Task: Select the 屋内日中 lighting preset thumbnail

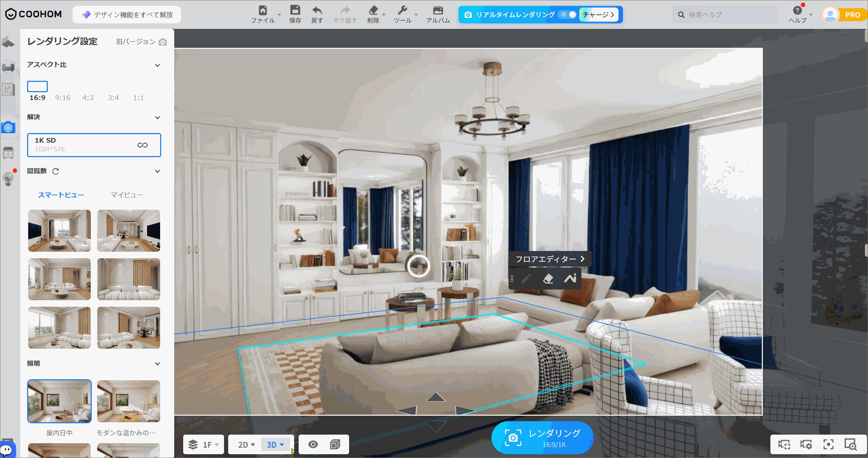Action: pyautogui.click(x=59, y=401)
